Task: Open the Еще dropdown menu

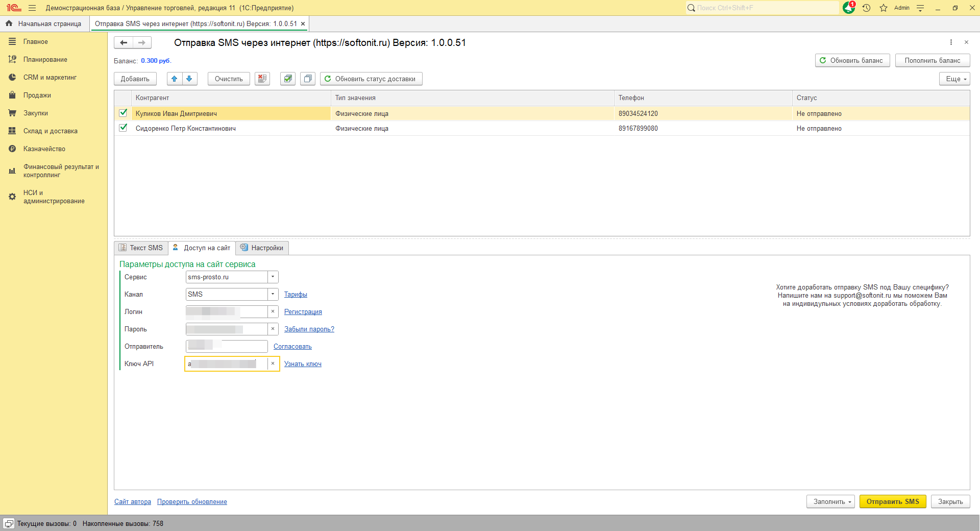Action: click(x=954, y=79)
